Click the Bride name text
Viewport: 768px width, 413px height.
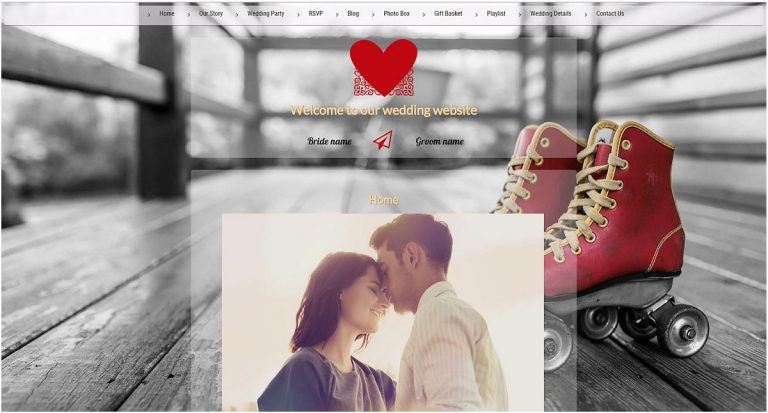pos(329,142)
